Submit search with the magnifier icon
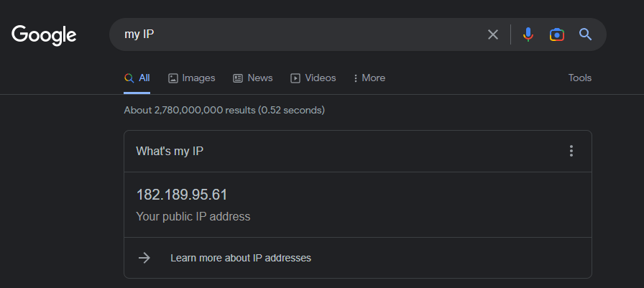Viewport: 644px width, 288px height. 585,34
